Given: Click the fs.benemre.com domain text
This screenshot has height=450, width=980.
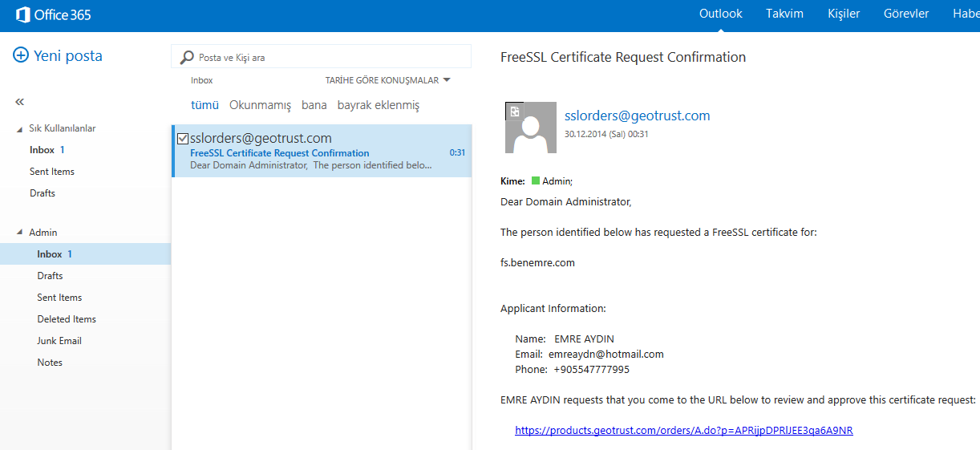Looking at the screenshot, I should point(537,262).
